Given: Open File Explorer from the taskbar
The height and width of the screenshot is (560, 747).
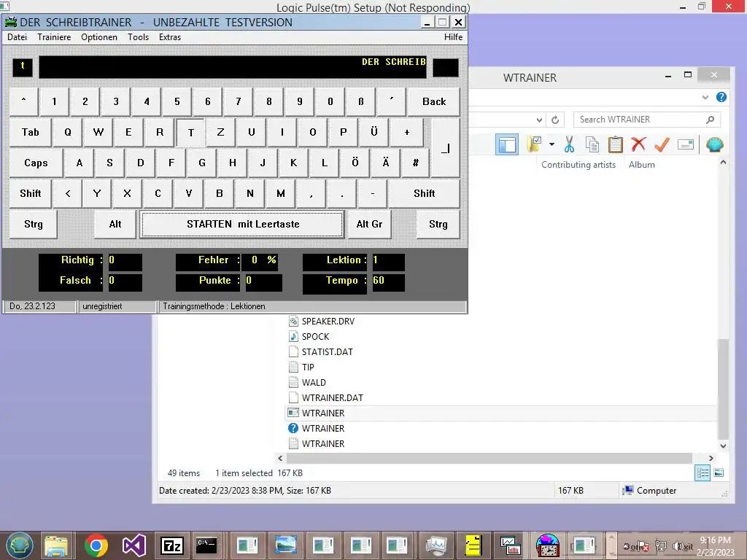Looking at the screenshot, I should [x=56, y=545].
